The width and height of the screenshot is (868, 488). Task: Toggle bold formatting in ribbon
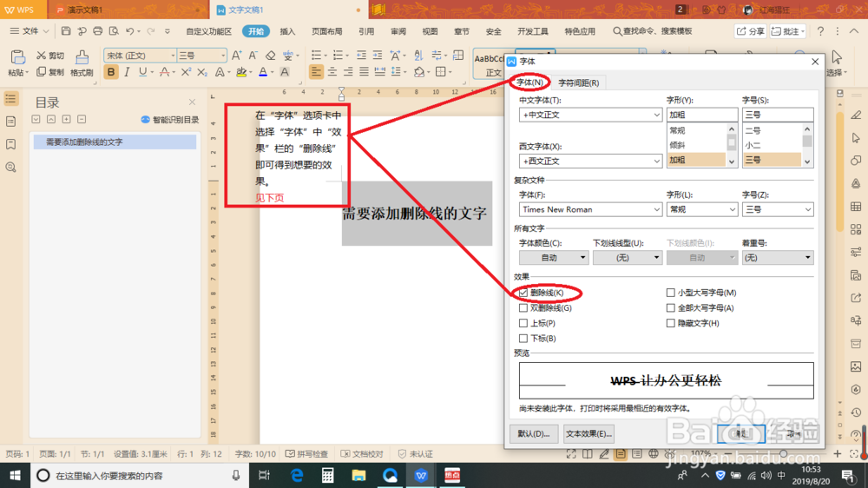(111, 72)
